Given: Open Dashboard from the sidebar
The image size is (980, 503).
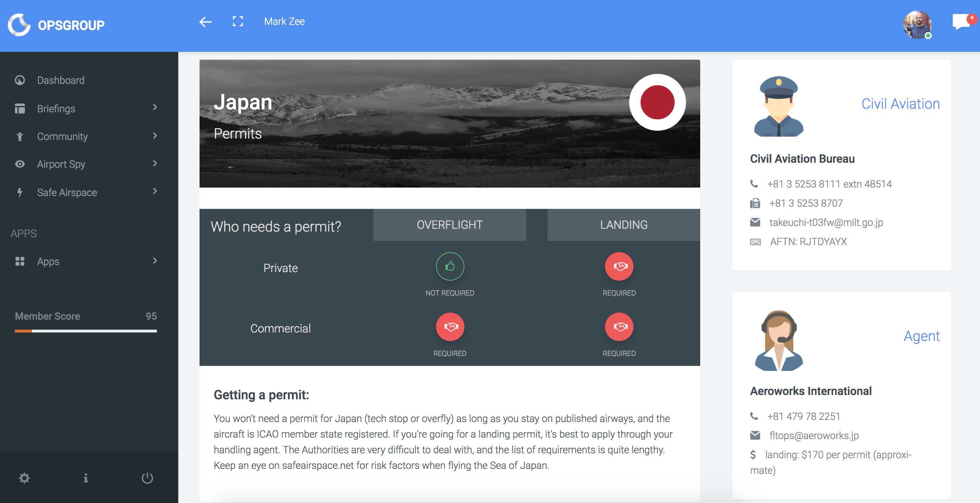Looking at the screenshot, I should pos(61,80).
